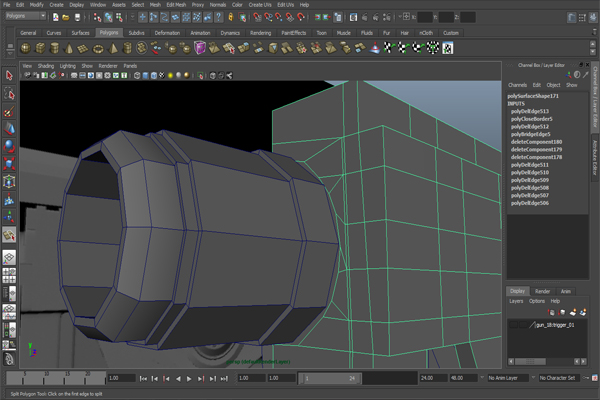Create a polygon cone from the shelf

click(x=69, y=48)
